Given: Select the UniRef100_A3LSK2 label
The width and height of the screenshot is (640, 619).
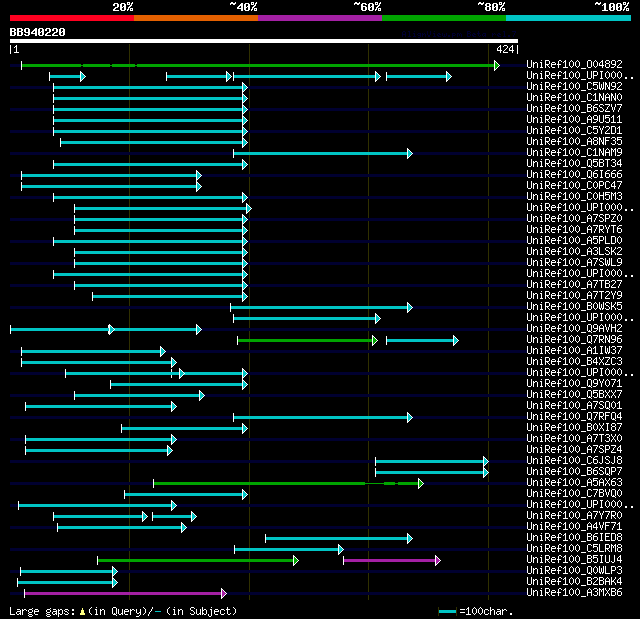Looking at the screenshot, I should pyautogui.click(x=574, y=251).
